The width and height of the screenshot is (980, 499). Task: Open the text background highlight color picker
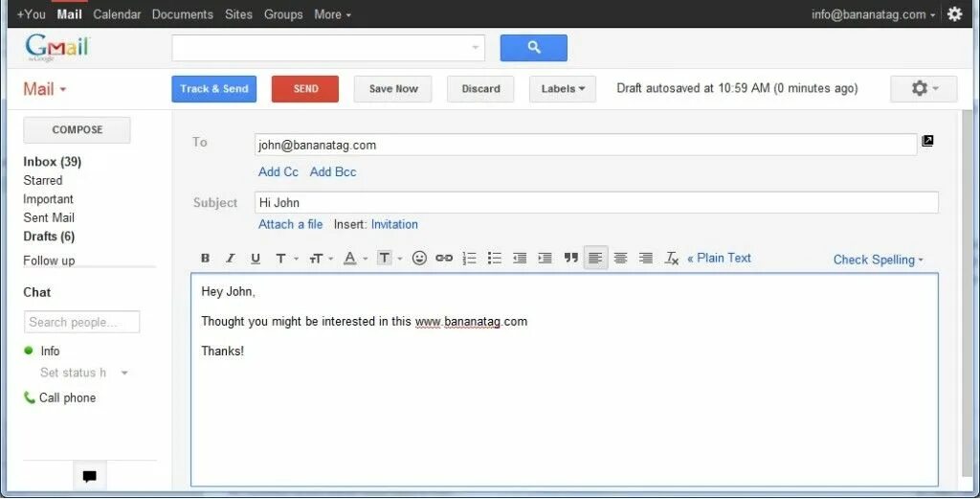390,258
